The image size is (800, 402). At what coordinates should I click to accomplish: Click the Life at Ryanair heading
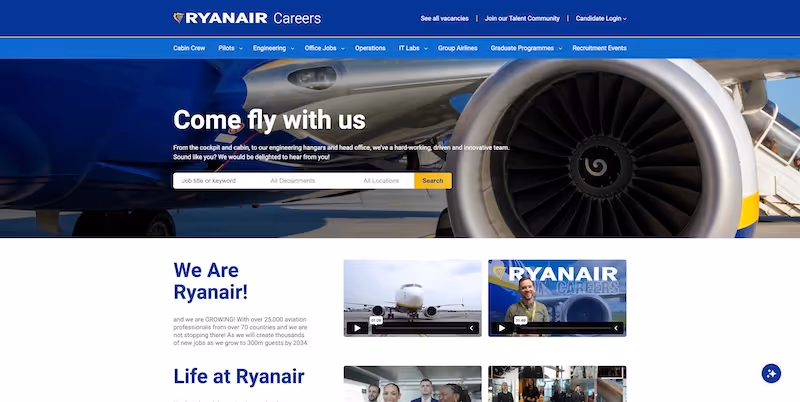coord(239,376)
